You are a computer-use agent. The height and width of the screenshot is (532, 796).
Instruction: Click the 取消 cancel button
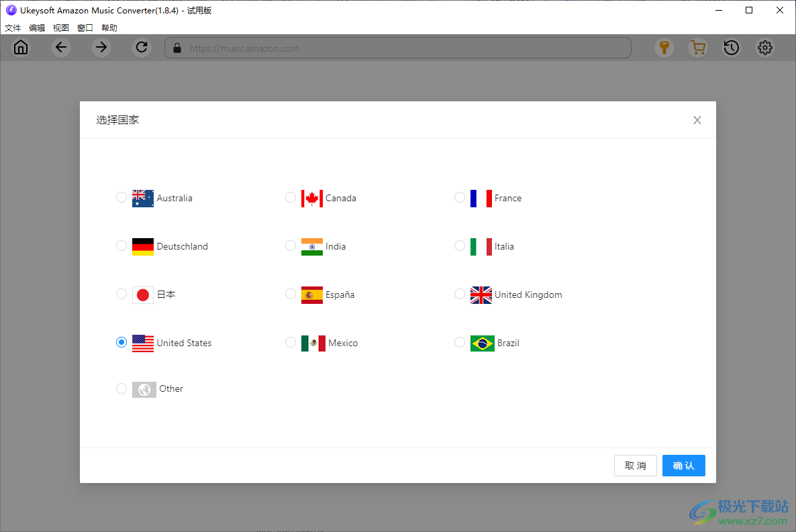pyautogui.click(x=636, y=466)
